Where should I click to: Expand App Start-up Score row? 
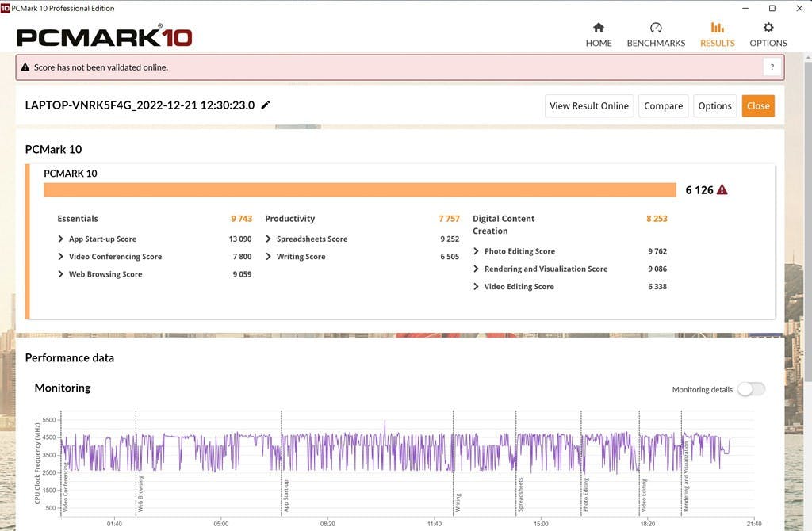click(x=61, y=239)
